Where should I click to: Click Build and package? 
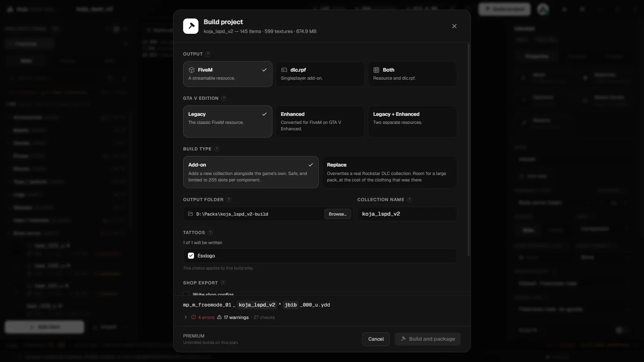click(x=427, y=339)
